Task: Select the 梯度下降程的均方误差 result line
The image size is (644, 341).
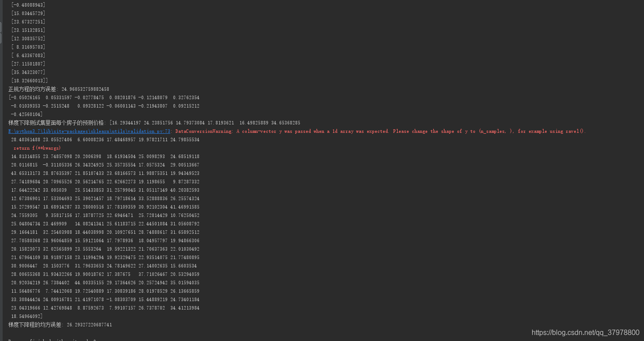Action: tap(60, 325)
